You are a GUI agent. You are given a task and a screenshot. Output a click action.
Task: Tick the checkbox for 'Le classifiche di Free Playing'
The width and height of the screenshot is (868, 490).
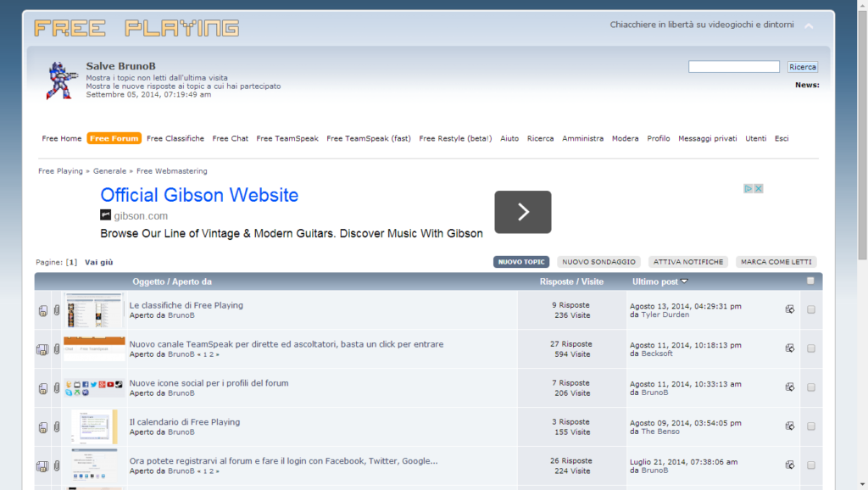811,309
